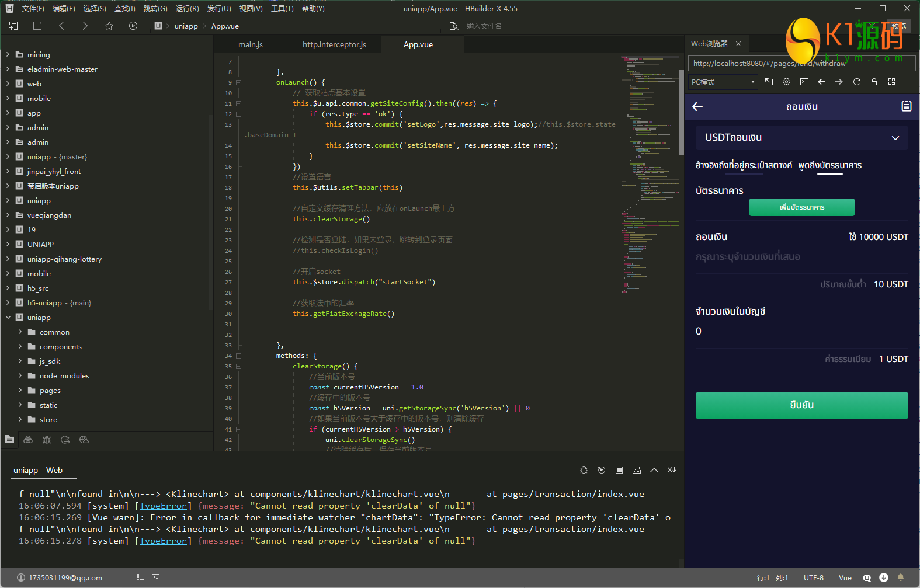Screen dimensions: 920x588
Task: Click the bookmark star icon in toolbar
Action: coord(109,26)
